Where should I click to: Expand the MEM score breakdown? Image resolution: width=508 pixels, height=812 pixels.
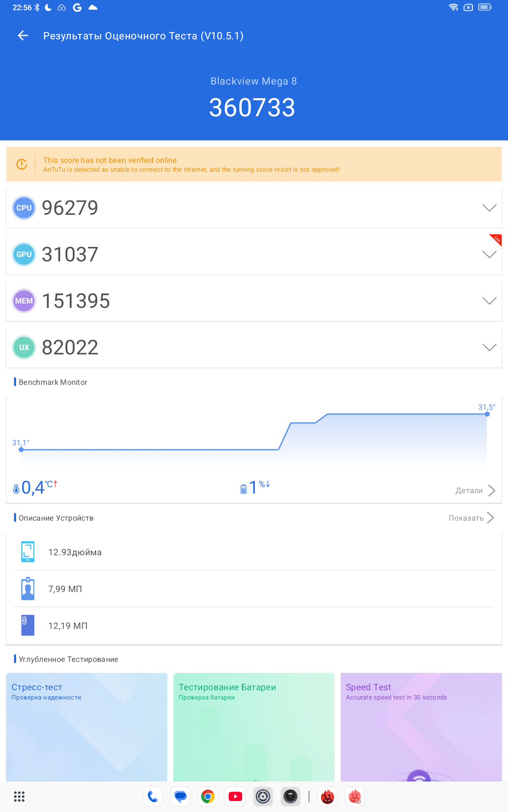tap(489, 301)
